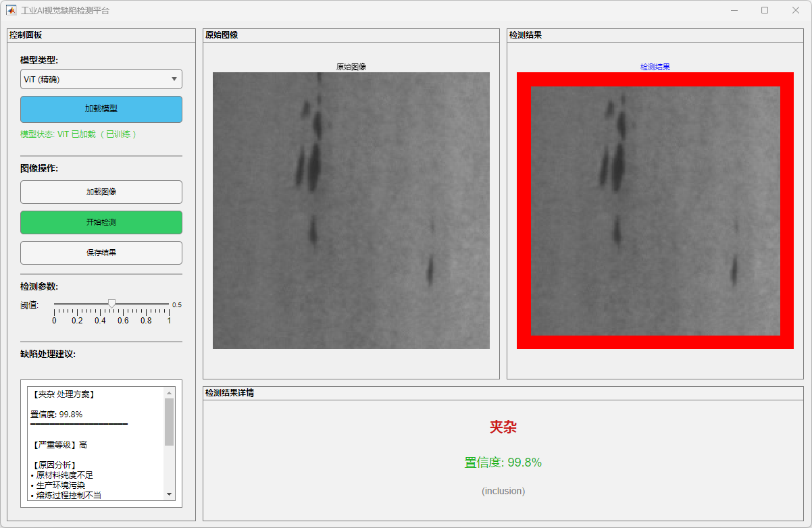Viewport: 812px width, 528px height.
Task: Start detection with the green 开始检测 button
Action: (x=101, y=222)
